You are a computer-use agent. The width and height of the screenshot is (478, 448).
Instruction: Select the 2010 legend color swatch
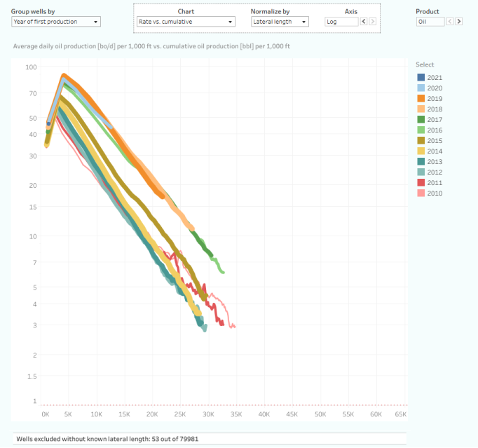(x=421, y=193)
